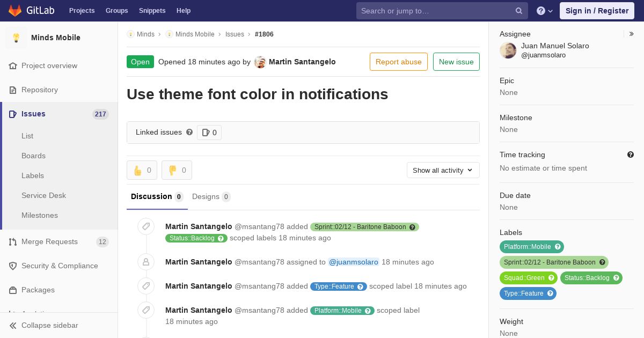Screen dimensions: 644x338
Task: Click the help icon on the activity Type::Feature label
Action: point(360,286)
